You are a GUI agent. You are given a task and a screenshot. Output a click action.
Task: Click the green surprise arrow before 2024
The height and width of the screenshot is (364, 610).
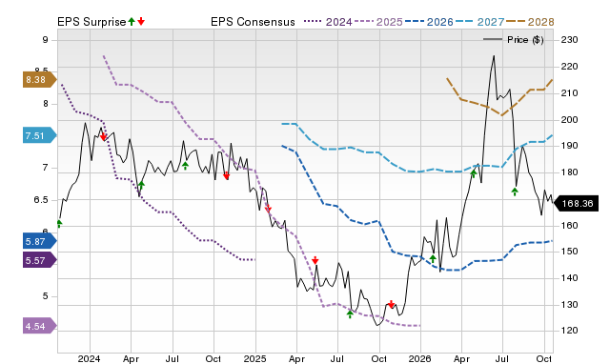(59, 224)
